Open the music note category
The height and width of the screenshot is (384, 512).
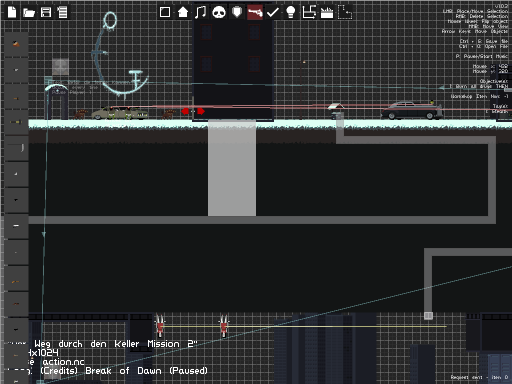pos(200,12)
